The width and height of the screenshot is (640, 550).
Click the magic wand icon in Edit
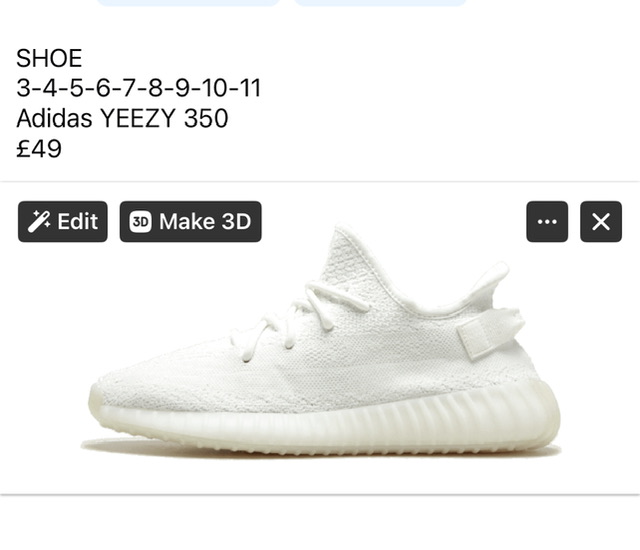39,222
